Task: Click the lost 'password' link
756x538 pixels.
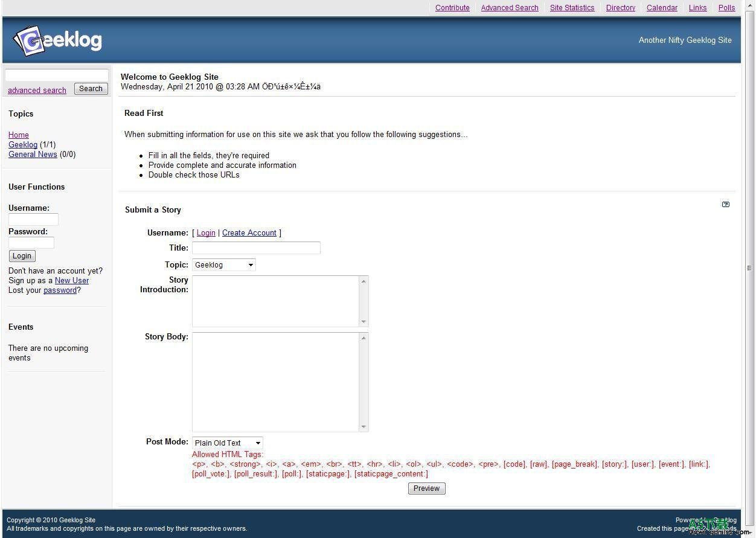Action: 60,290
